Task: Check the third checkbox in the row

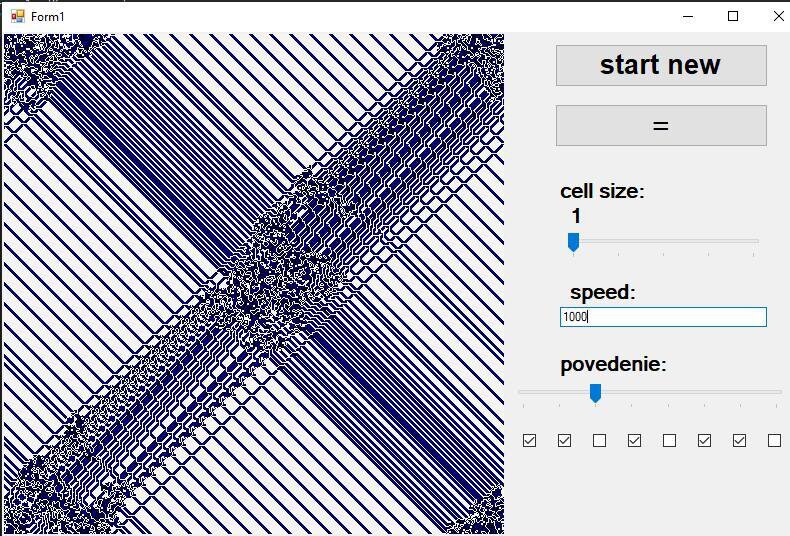Action: tap(600, 441)
